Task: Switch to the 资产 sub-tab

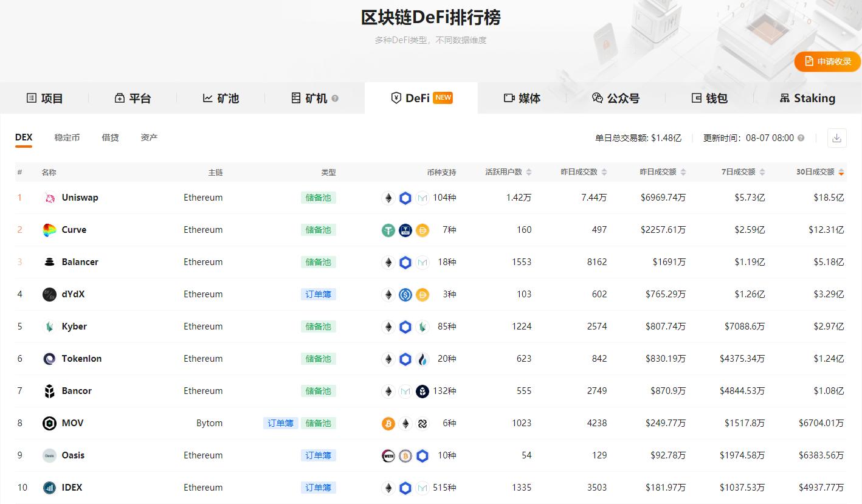Action: pyautogui.click(x=148, y=137)
